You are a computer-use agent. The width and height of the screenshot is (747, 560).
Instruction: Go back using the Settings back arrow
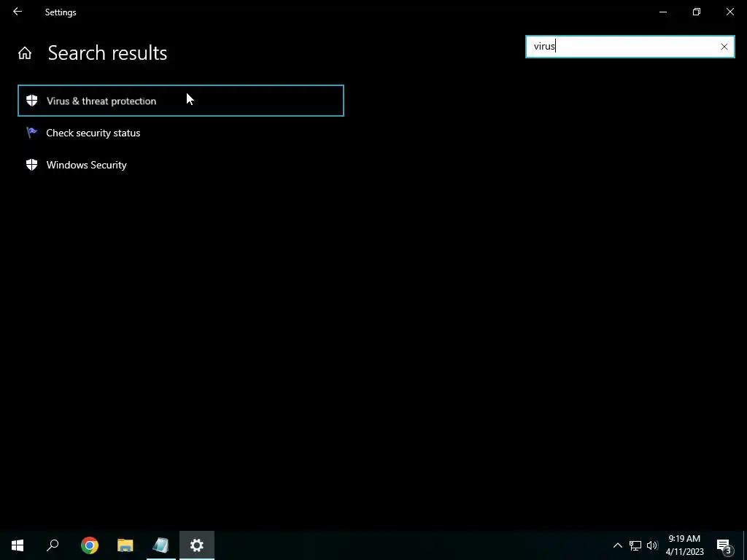click(18, 12)
